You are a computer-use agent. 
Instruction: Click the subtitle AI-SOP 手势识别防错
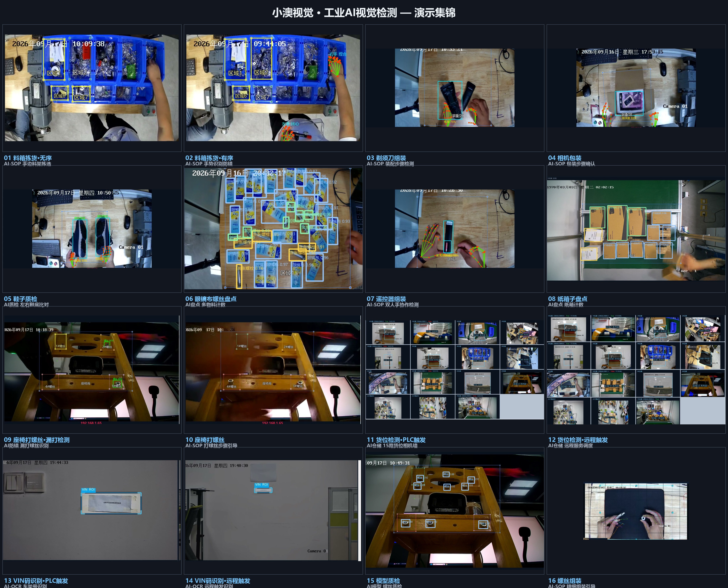209,164
